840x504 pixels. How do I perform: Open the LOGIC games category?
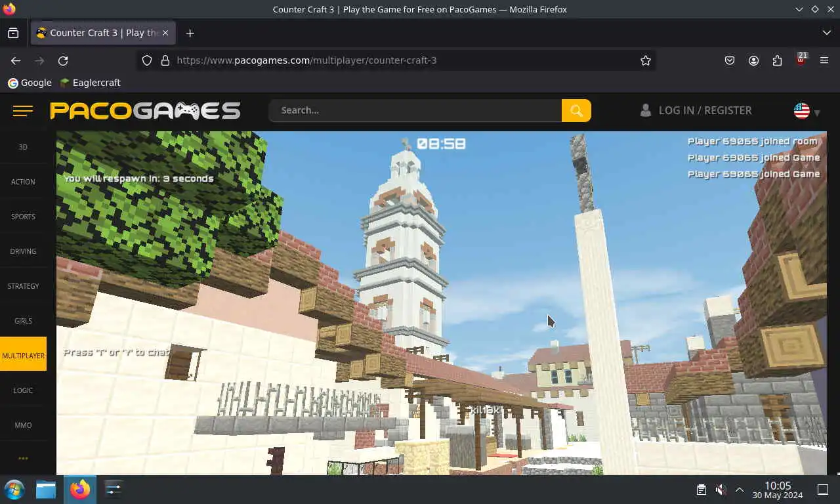(x=23, y=390)
